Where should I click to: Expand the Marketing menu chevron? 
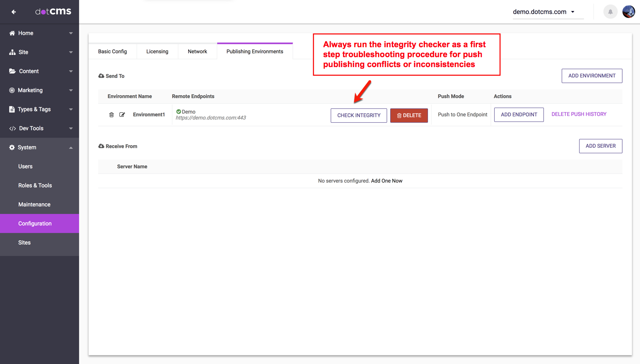(x=71, y=91)
